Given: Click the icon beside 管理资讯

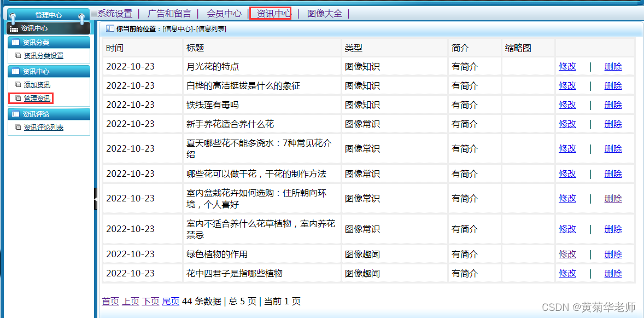Looking at the screenshot, I should [17, 99].
